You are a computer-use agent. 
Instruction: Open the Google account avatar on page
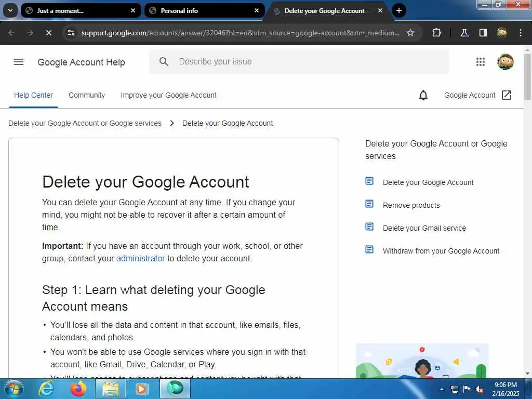tap(506, 62)
